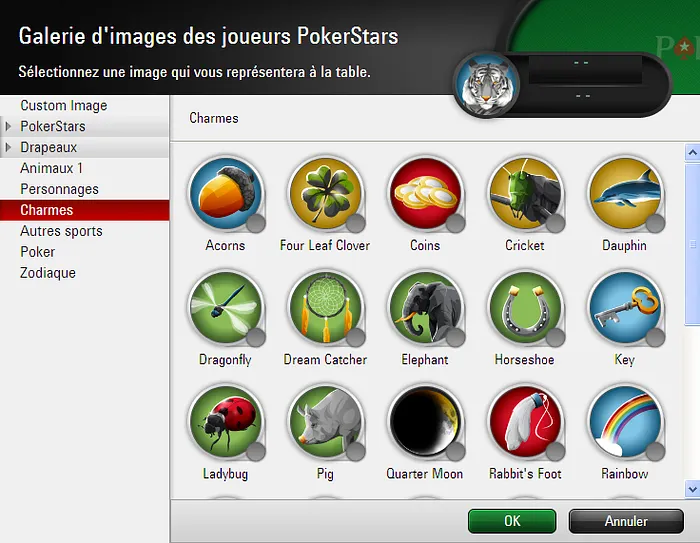
Task: Pick the Coins avatar icon
Action: coord(425,194)
